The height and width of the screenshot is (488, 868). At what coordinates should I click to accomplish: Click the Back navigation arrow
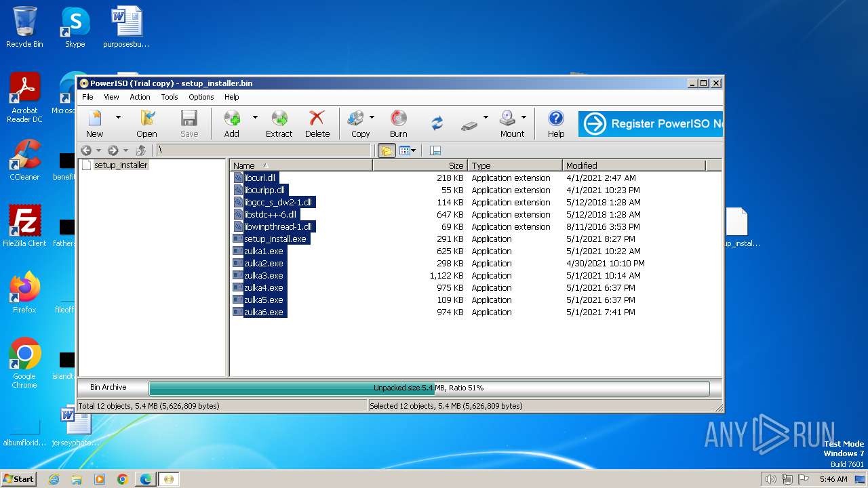point(86,150)
